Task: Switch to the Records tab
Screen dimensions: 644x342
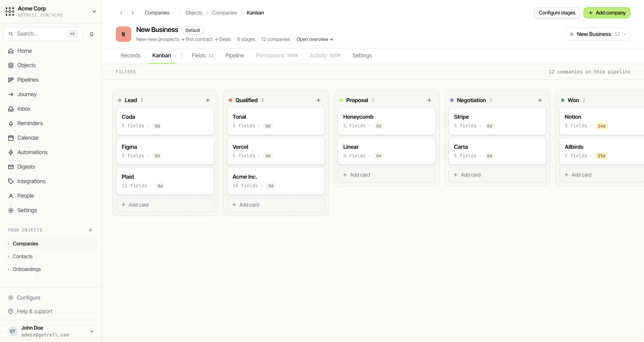Action: (x=131, y=56)
